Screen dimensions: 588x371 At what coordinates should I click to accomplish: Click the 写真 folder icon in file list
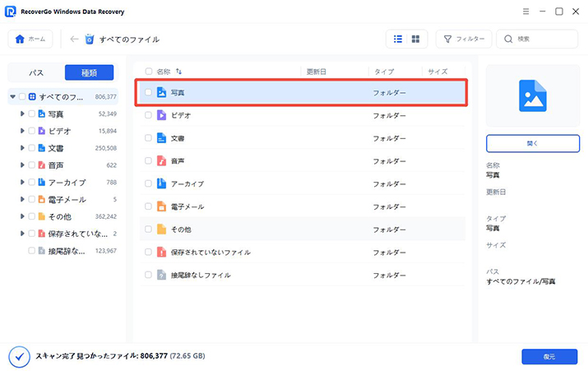(161, 92)
